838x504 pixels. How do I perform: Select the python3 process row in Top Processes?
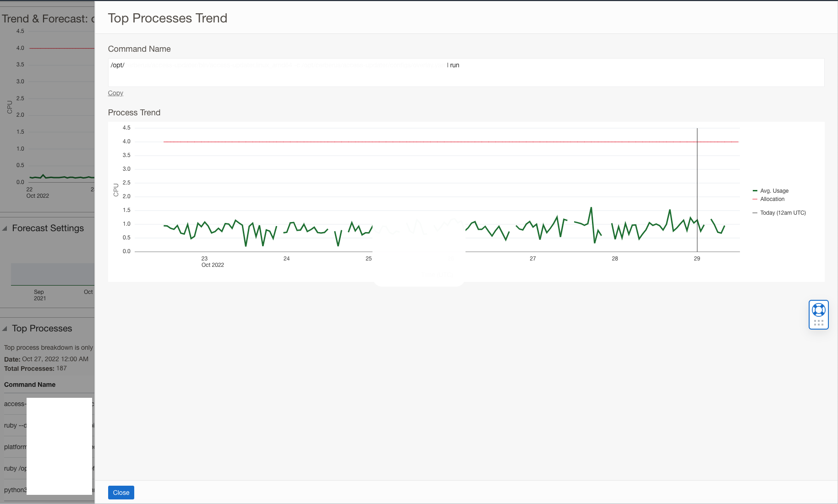[15, 489]
